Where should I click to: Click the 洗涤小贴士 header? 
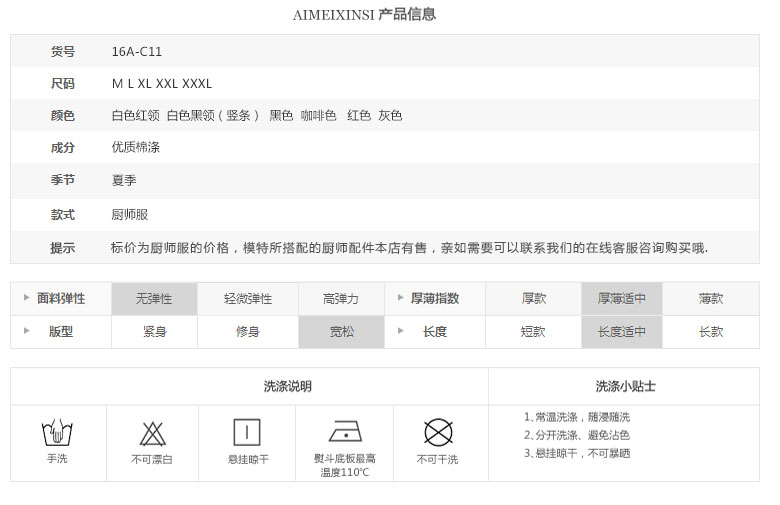(x=625, y=387)
